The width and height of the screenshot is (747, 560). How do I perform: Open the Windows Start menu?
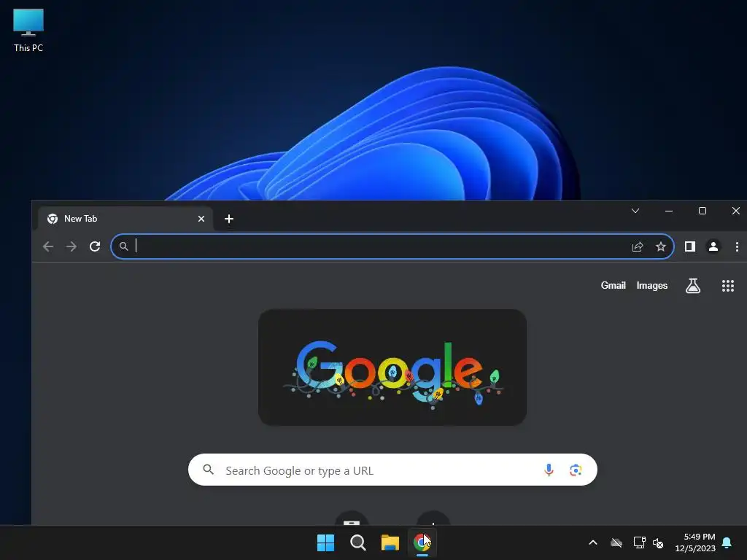[x=326, y=542]
